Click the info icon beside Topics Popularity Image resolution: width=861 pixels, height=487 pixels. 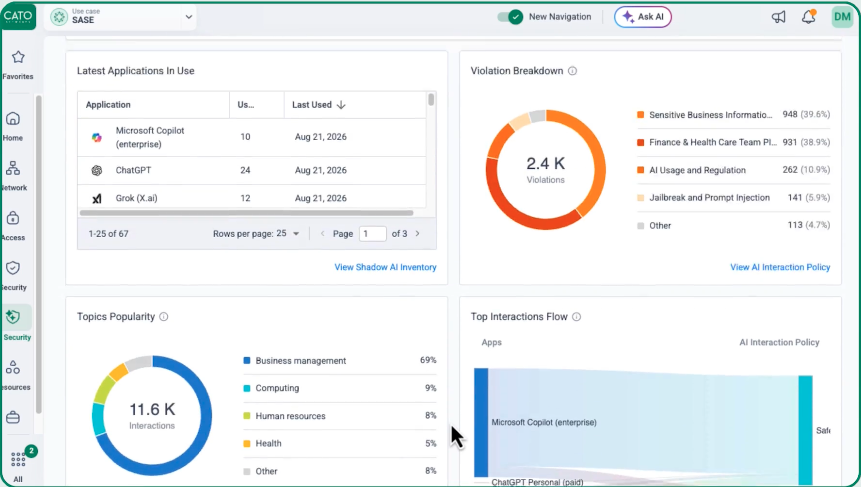click(164, 317)
